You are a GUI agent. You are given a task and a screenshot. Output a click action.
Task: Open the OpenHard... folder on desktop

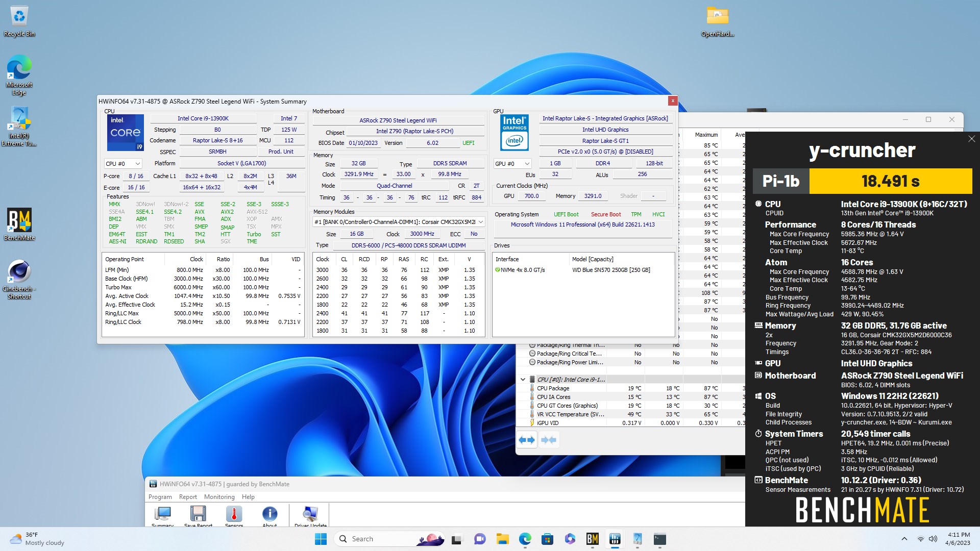(x=717, y=22)
